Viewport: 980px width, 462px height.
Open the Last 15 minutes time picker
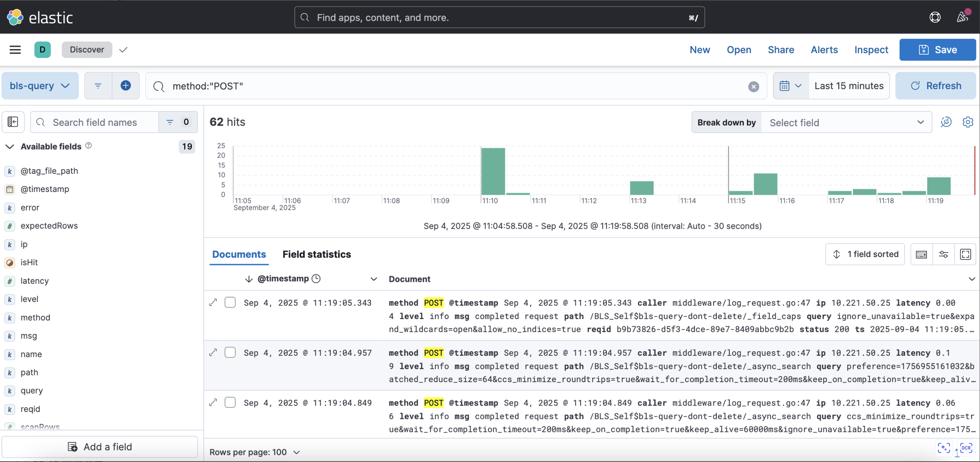tap(849, 86)
